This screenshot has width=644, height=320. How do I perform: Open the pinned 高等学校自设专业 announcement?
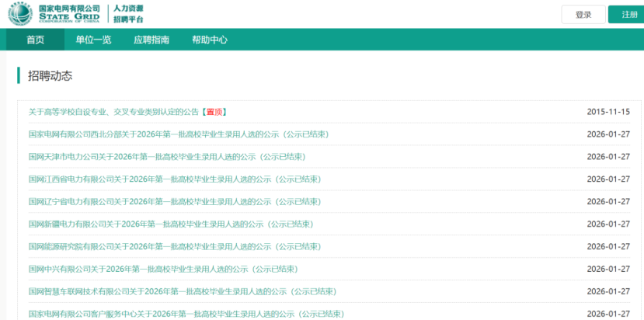pyautogui.click(x=127, y=112)
